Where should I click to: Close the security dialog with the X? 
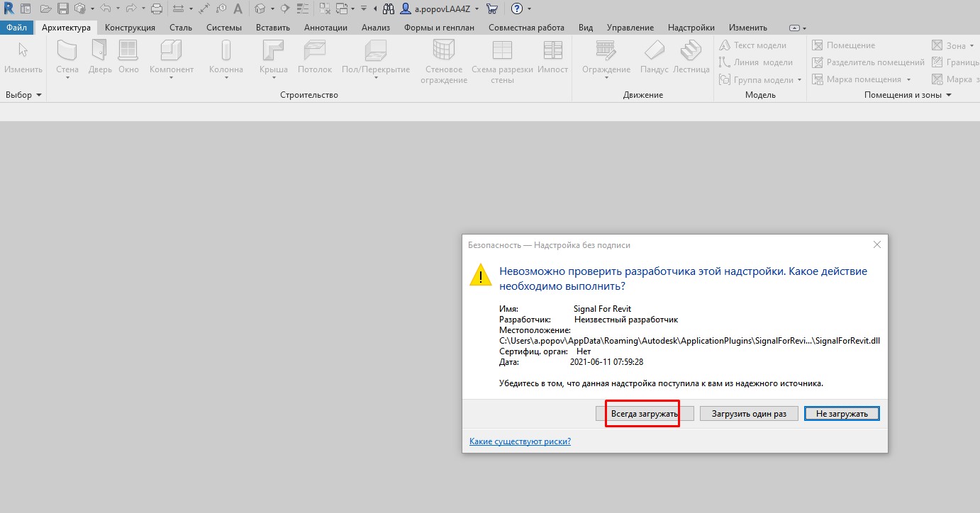click(877, 244)
